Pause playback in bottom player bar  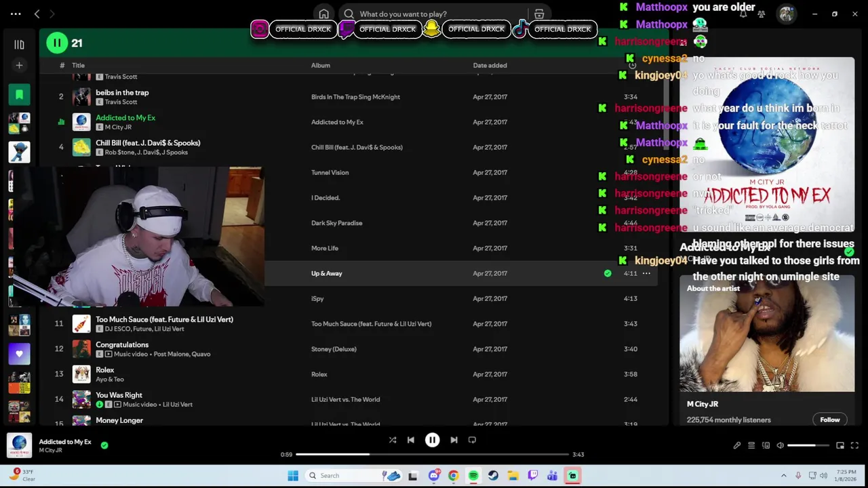point(432,440)
